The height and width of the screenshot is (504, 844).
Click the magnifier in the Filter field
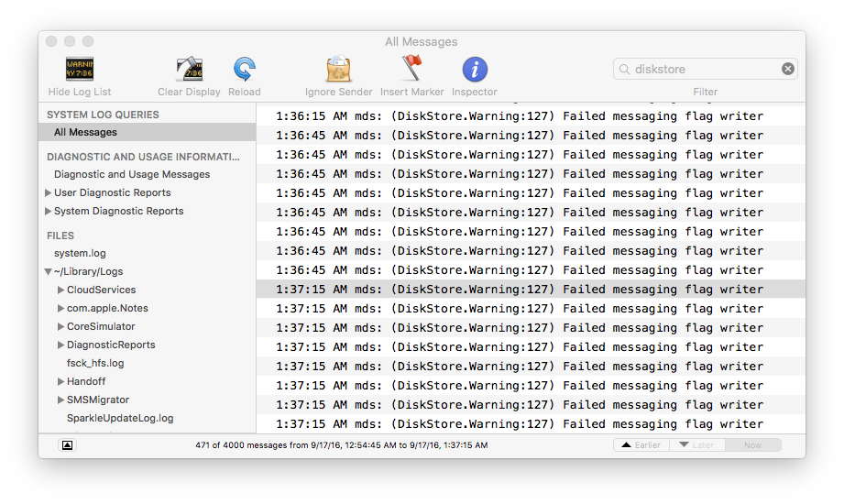point(624,69)
